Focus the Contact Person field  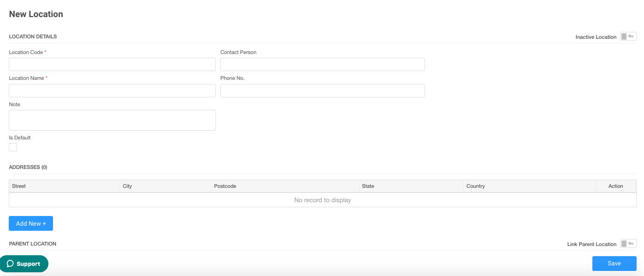323,64
